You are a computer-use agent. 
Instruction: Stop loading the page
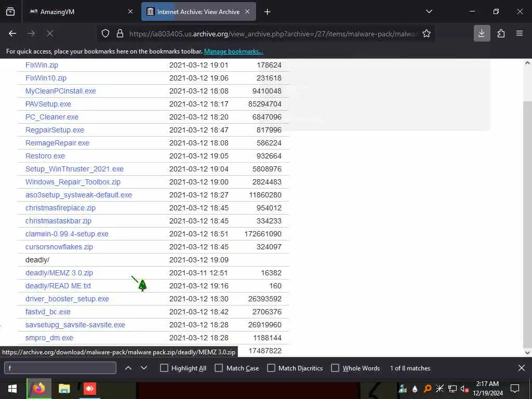50,33
